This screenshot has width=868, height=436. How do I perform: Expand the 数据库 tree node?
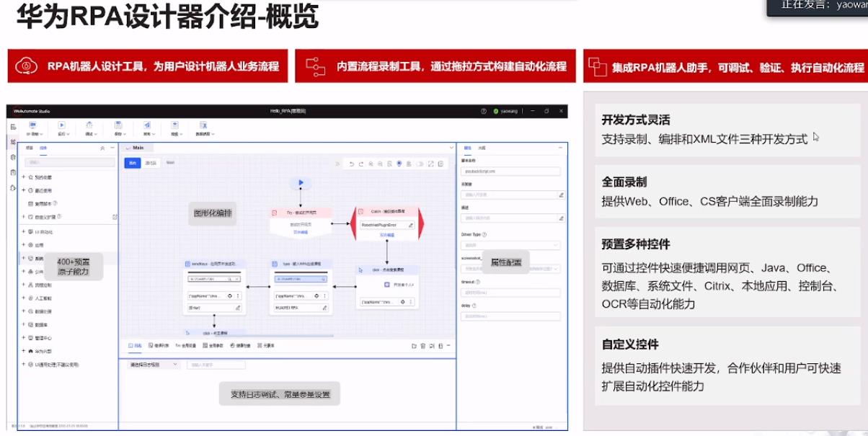23,324
